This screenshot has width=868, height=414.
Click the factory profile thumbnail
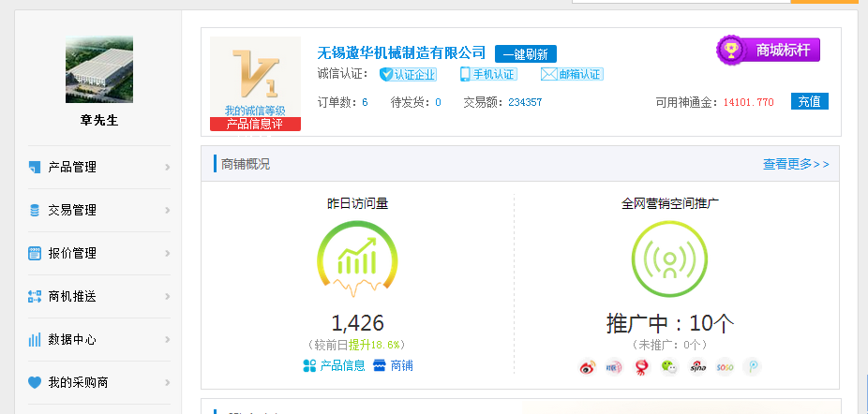point(99,69)
